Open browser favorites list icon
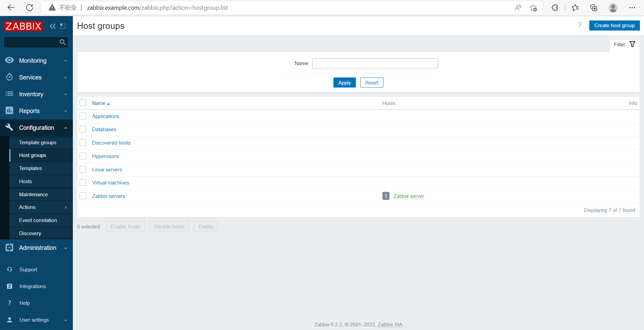Viewport: 644px width, 330px height. (x=575, y=8)
